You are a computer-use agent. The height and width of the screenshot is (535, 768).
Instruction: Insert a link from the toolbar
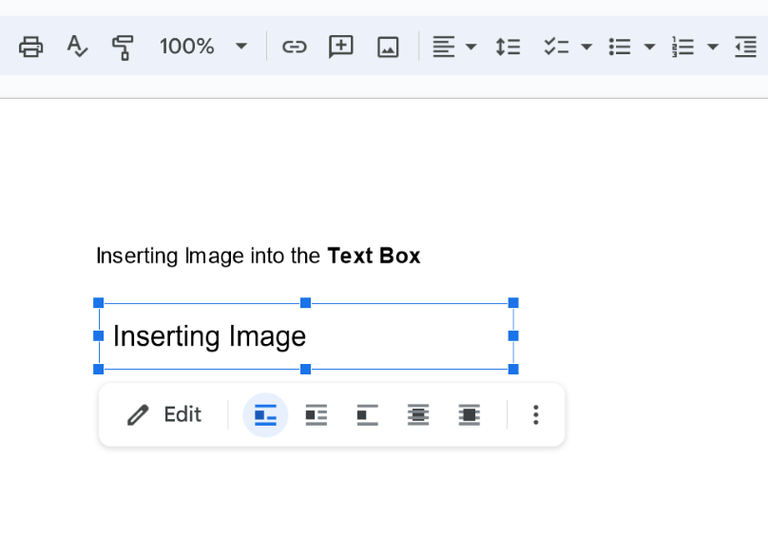click(x=294, y=46)
